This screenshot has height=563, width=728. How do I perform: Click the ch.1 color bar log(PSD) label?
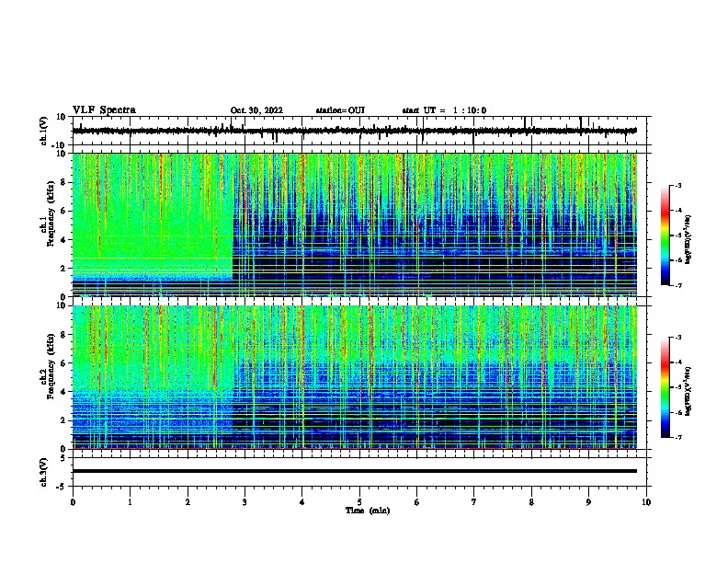(688, 240)
